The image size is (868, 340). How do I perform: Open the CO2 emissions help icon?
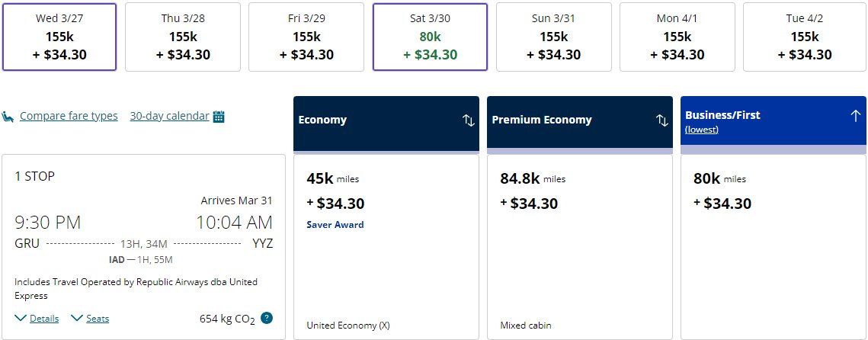pyautogui.click(x=267, y=318)
